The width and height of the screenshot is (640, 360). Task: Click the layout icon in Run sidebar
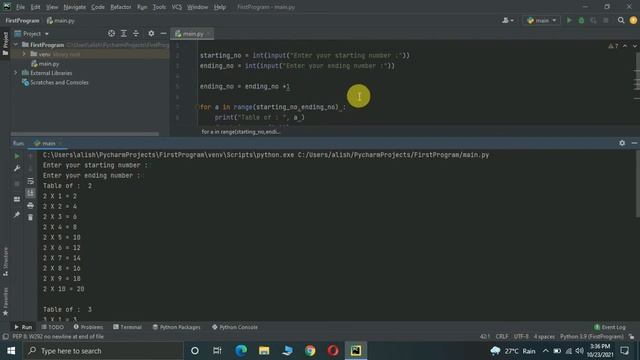coord(17,199)
